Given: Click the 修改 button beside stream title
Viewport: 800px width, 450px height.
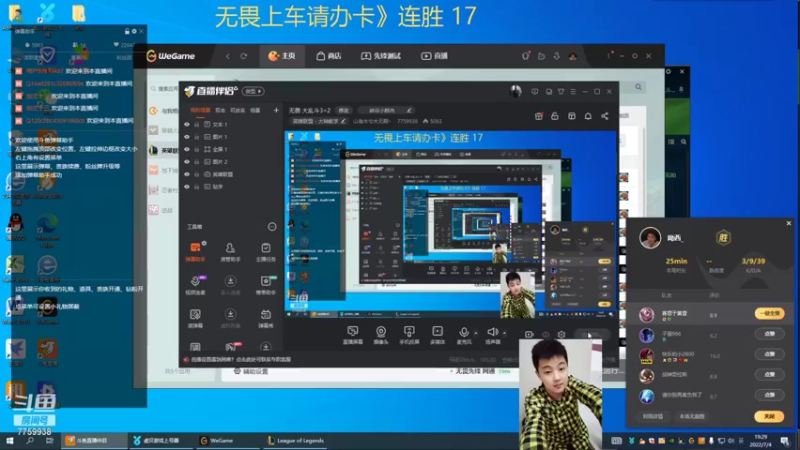Looking at the screenshot, I should click(344, 110).
